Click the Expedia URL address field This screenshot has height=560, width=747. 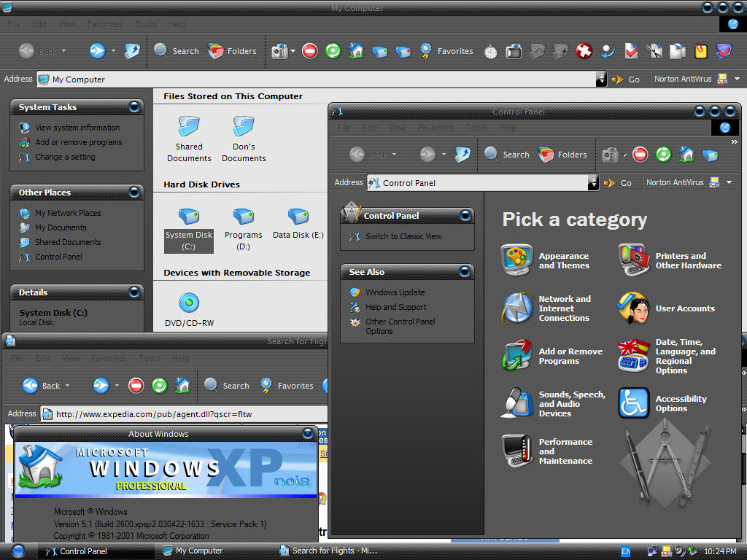tap(184, 414)
